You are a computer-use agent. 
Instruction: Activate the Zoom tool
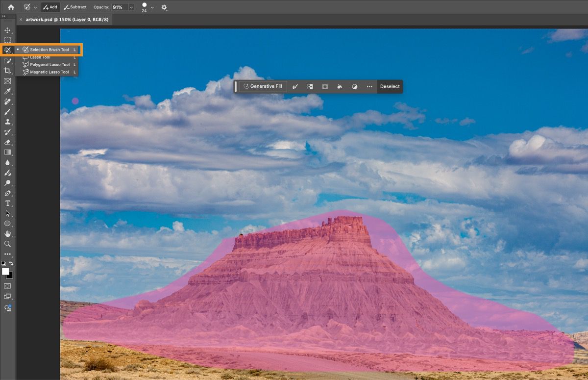pos(7,244)
